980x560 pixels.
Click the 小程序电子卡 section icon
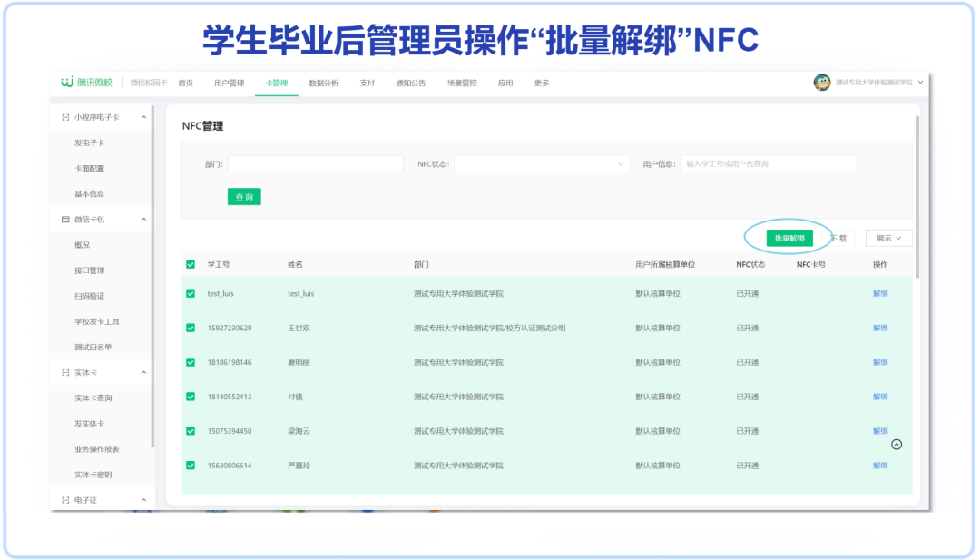point(65,117)
